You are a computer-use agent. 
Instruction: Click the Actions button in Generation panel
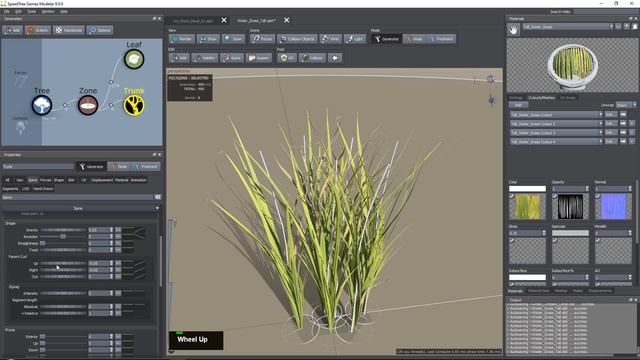tap(38, 30)
